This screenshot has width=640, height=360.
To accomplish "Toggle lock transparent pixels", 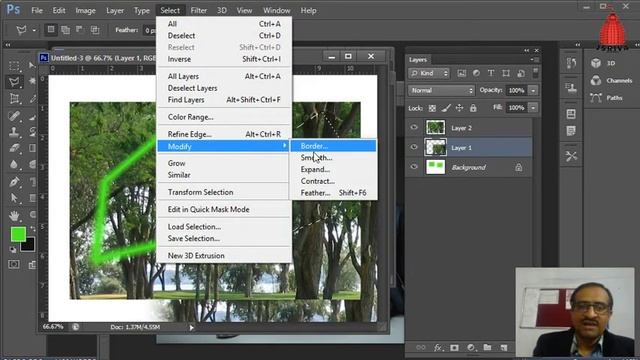I will click(432, 108).
